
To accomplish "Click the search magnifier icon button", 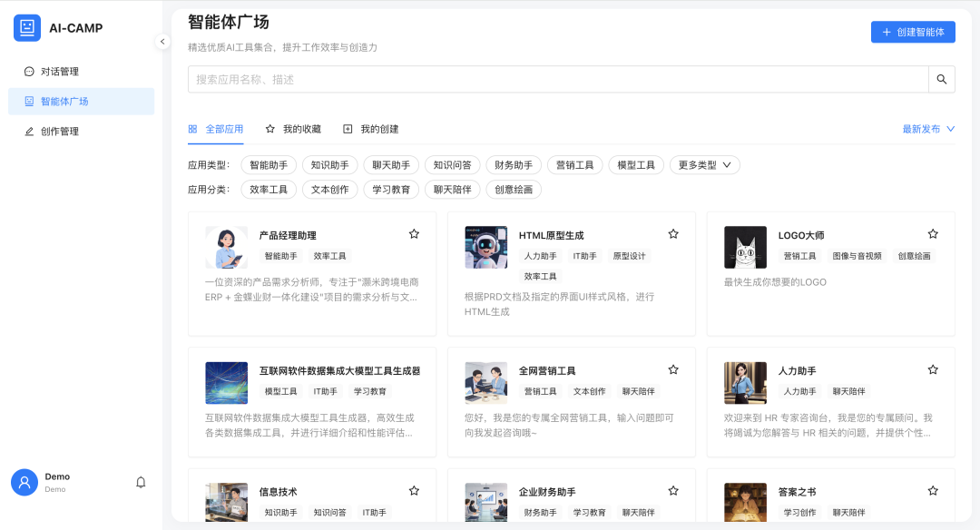I will click(941, 79).
